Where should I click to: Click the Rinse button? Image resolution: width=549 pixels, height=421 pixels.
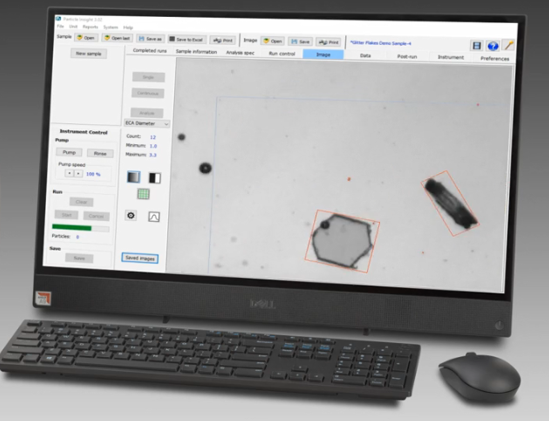(100, 153)
